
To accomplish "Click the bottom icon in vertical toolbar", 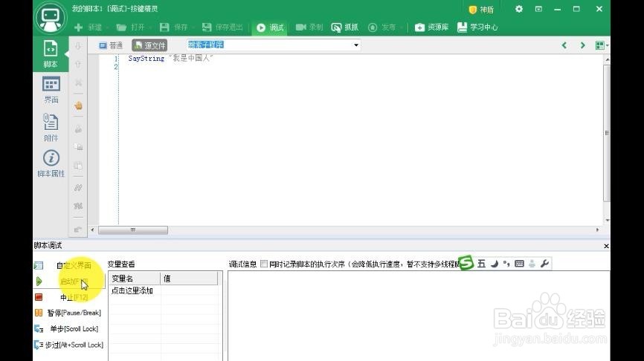I will coord(78,230).
